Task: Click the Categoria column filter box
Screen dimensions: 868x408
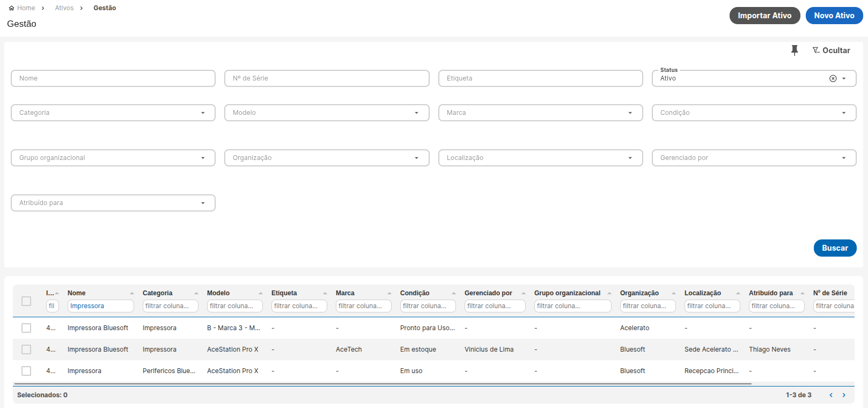Action: (171, 306)
